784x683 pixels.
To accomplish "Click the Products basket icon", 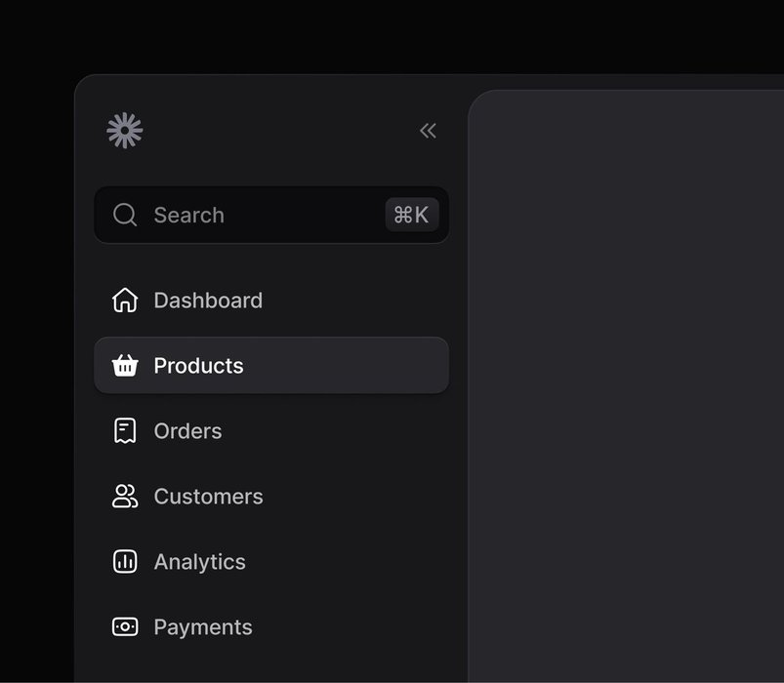I will 125,366.
